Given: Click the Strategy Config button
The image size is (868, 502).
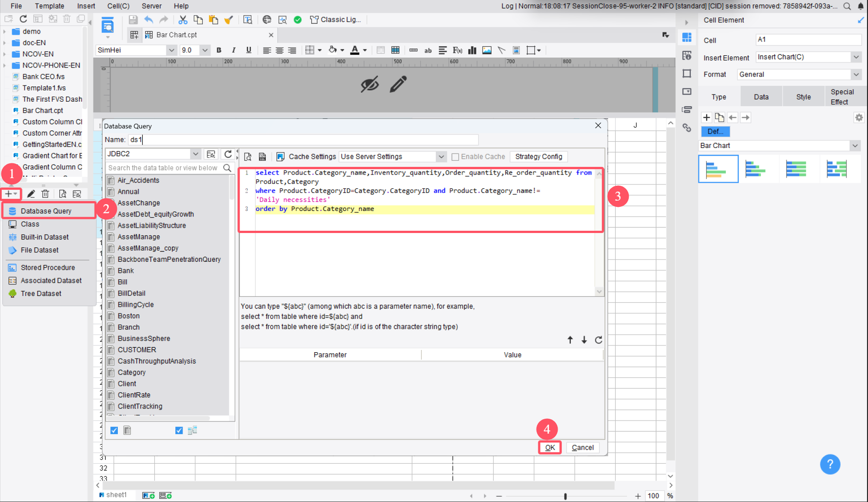Looking at the screenshot, I should click(538, 157).
